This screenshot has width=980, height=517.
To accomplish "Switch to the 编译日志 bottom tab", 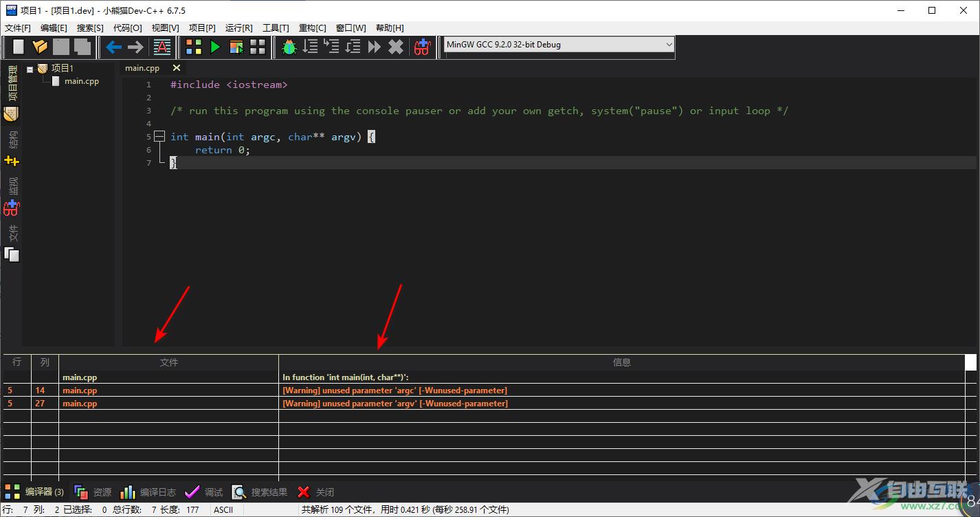I will click(x=148, y=492).
